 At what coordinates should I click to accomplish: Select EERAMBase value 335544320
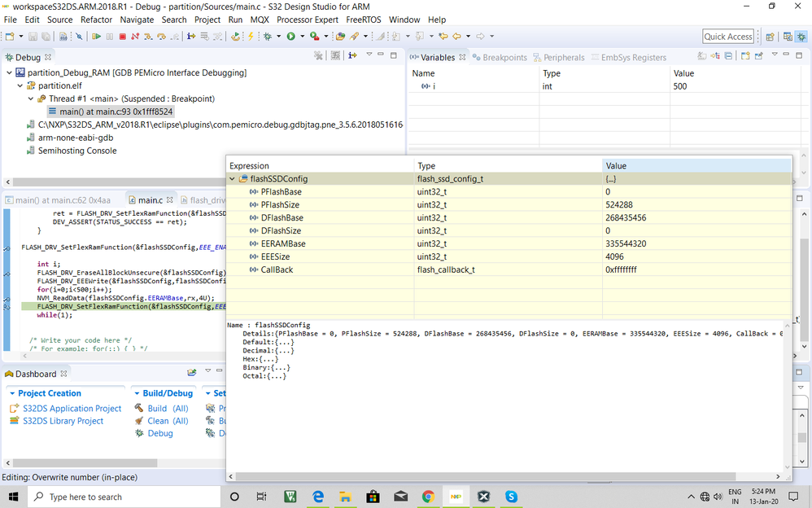[626, 243]
